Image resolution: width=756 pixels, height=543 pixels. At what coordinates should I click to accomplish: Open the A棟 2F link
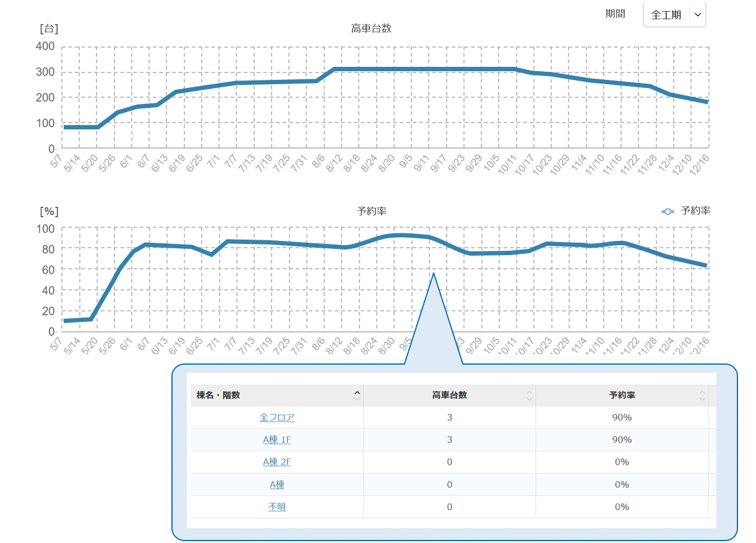277,463
